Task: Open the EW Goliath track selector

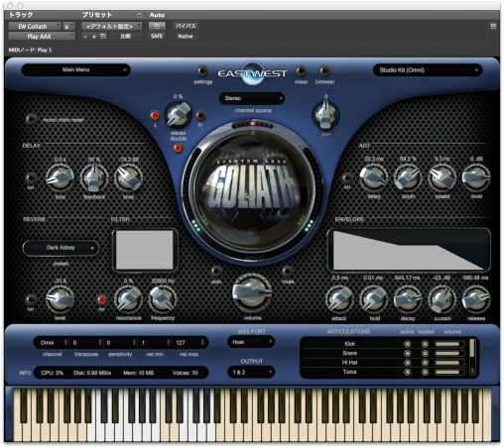Action: pyautogui.click(x=35, y=26)
